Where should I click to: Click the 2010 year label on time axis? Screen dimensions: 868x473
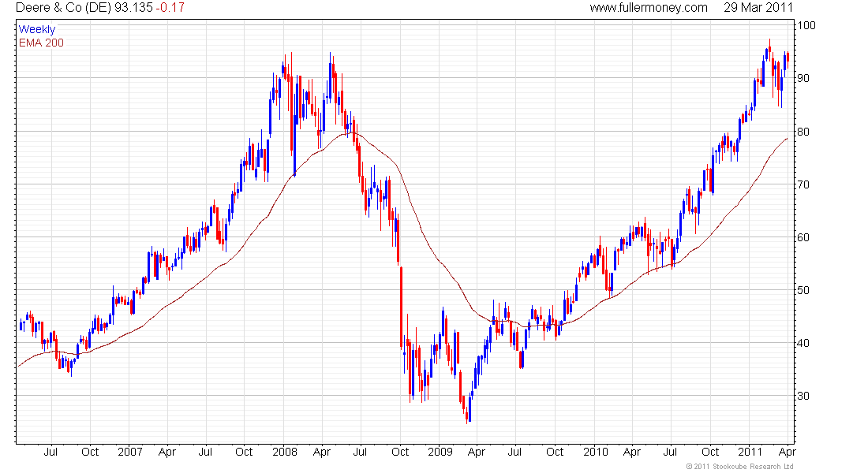596,452
